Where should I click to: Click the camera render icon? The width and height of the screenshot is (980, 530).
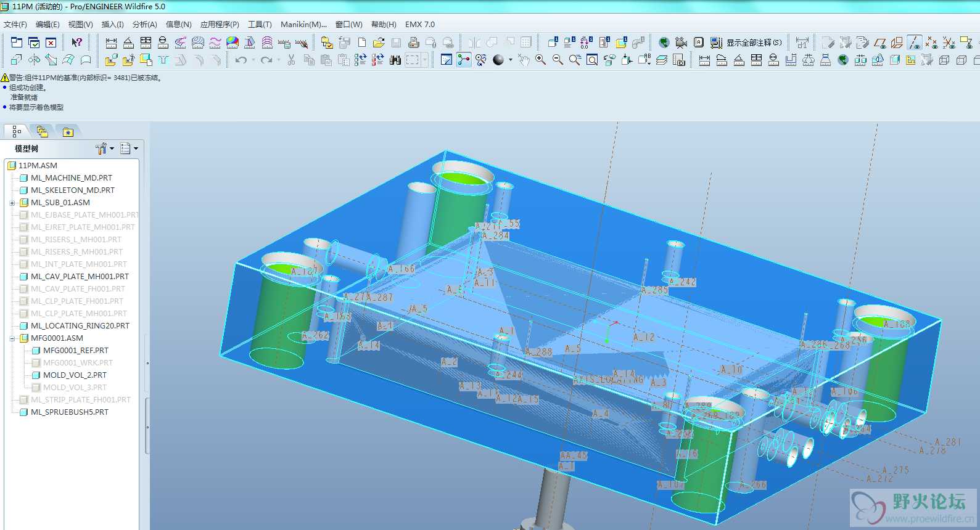pos(681,43)
